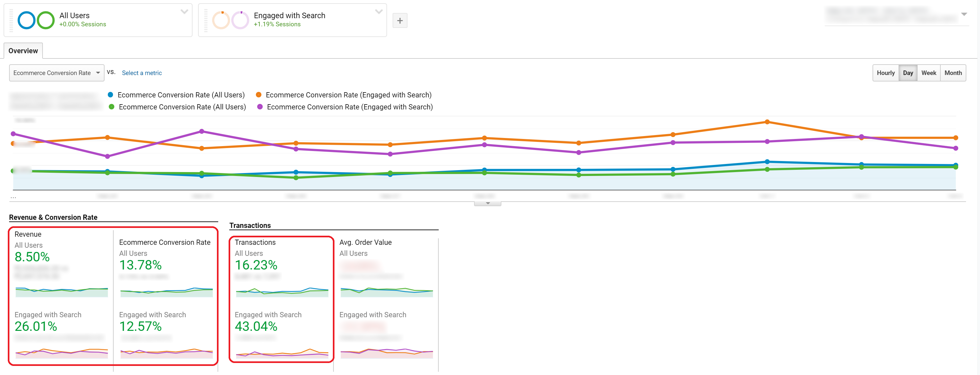Click drag handle on All Users segment
980x375 pixels.
(11, 20)
